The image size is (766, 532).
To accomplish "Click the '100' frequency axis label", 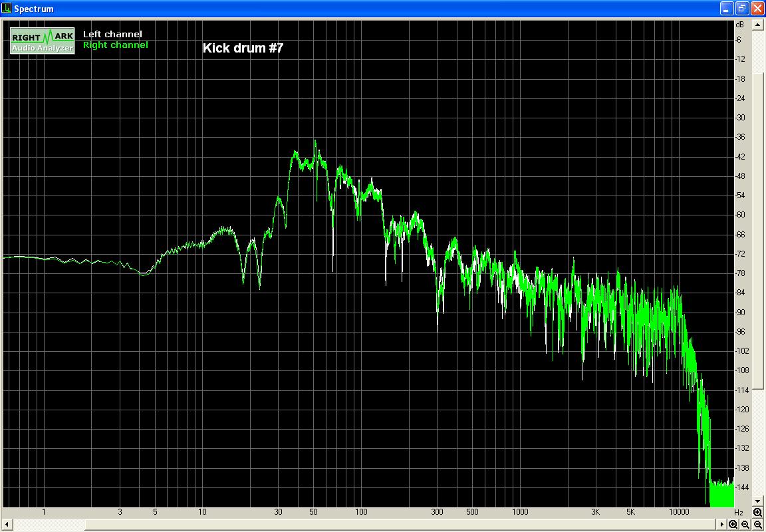I will coord(361,512).
